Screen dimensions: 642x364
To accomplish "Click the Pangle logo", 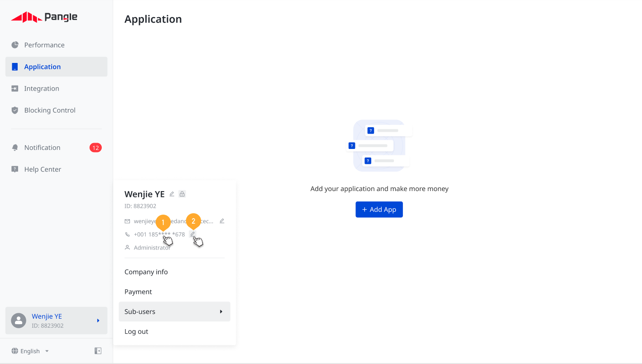I will (x=44, y=17).
